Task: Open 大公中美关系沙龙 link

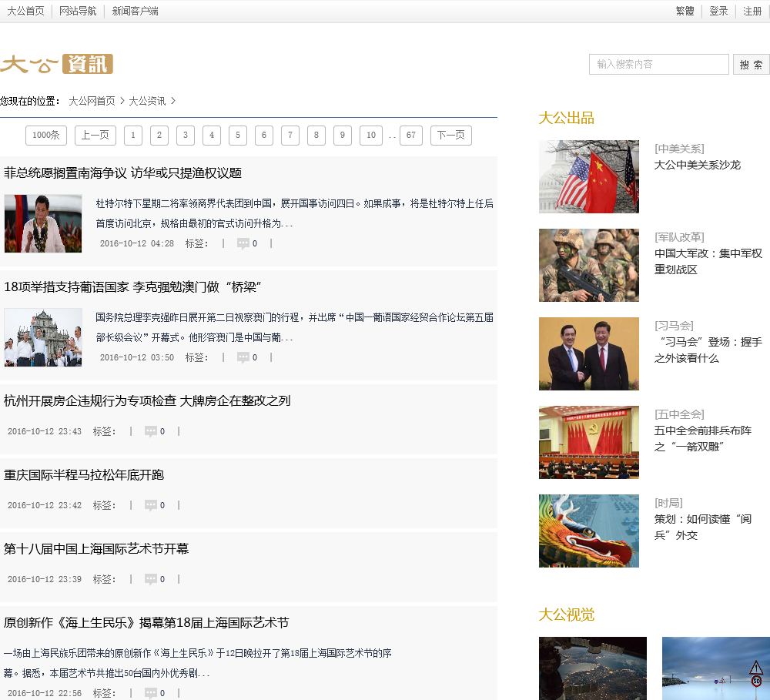Action: (x=698, y=165)
